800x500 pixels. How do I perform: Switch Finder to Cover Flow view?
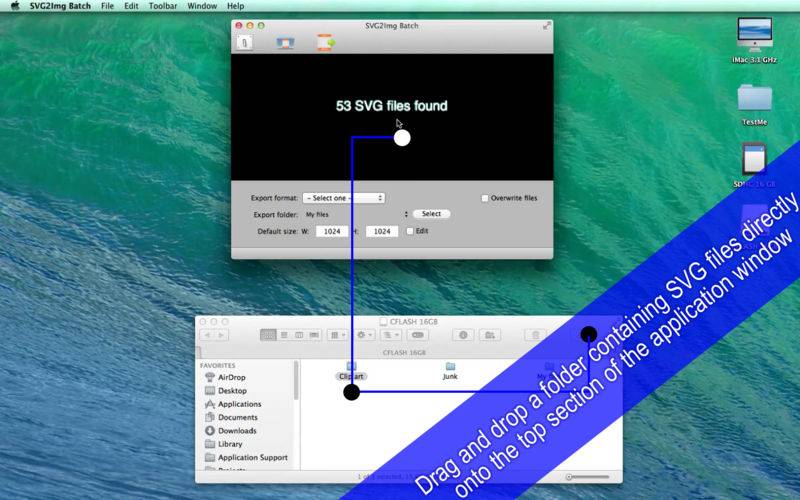(x=314, y=335)
